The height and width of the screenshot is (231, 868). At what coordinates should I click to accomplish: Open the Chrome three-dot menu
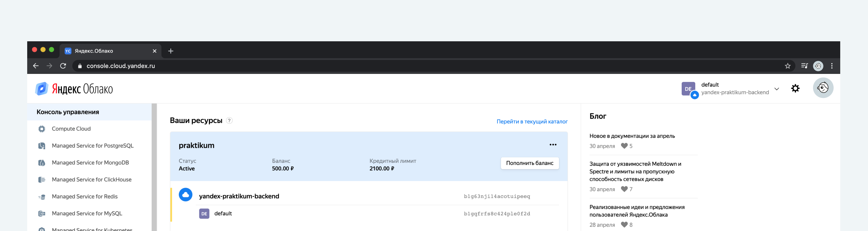(x=832, y=66)
